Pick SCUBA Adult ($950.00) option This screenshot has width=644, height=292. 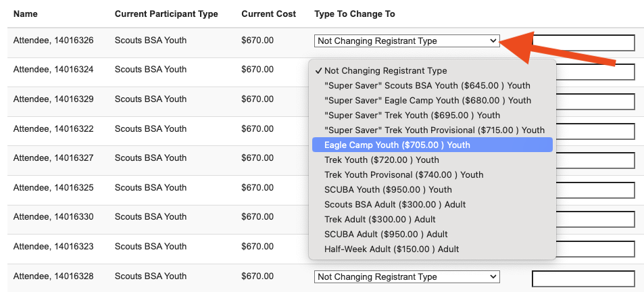pos(386,235)
